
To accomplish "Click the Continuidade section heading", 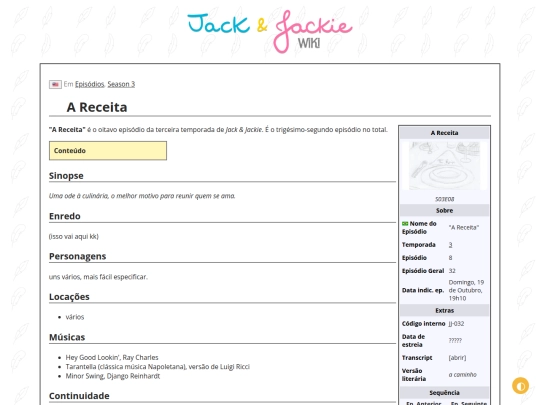I will [79, 396].
